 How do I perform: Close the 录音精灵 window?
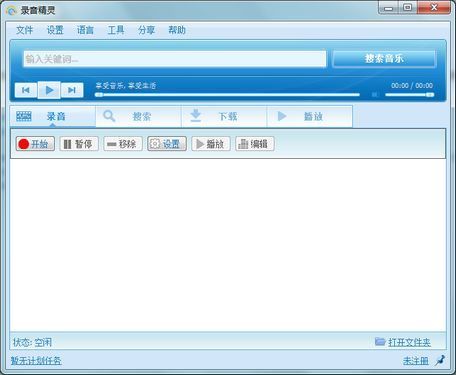click(434, 7)
